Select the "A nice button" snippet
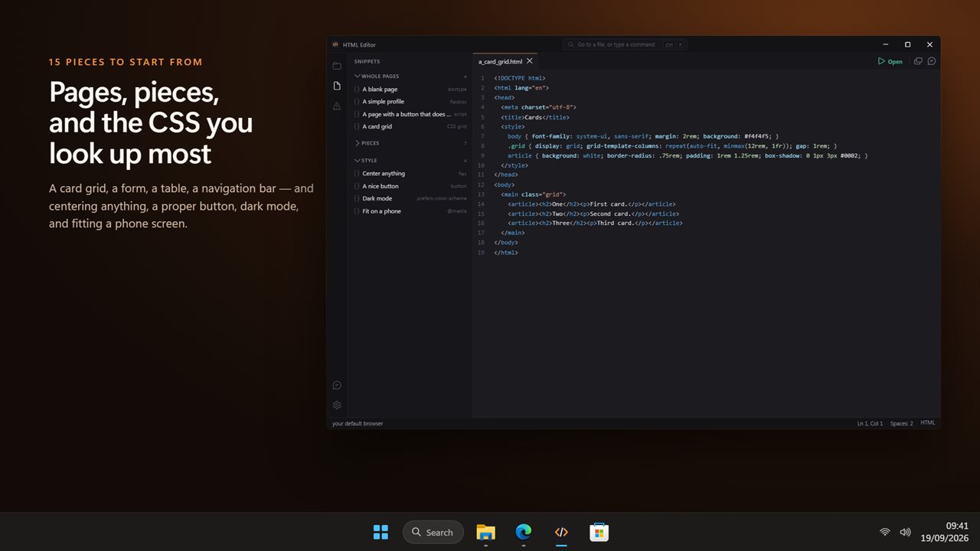The height and width of the screenshot is (551, 980). click(x=410, y=186)
